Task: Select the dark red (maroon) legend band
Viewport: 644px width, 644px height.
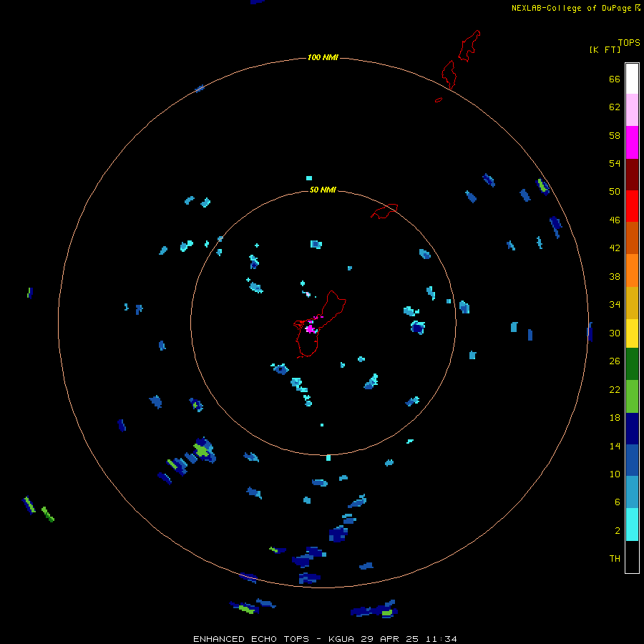Action: [x=632, y=174]
